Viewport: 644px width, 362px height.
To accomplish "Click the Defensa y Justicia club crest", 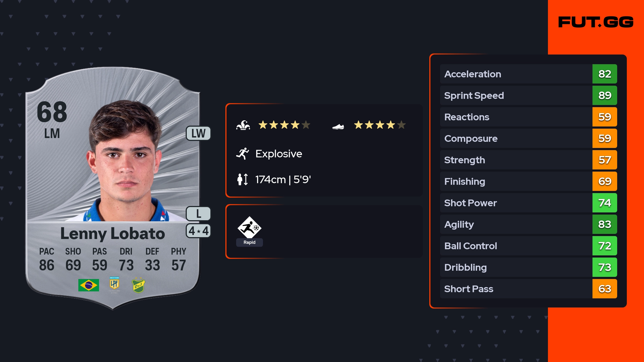I will click(138, 285).
